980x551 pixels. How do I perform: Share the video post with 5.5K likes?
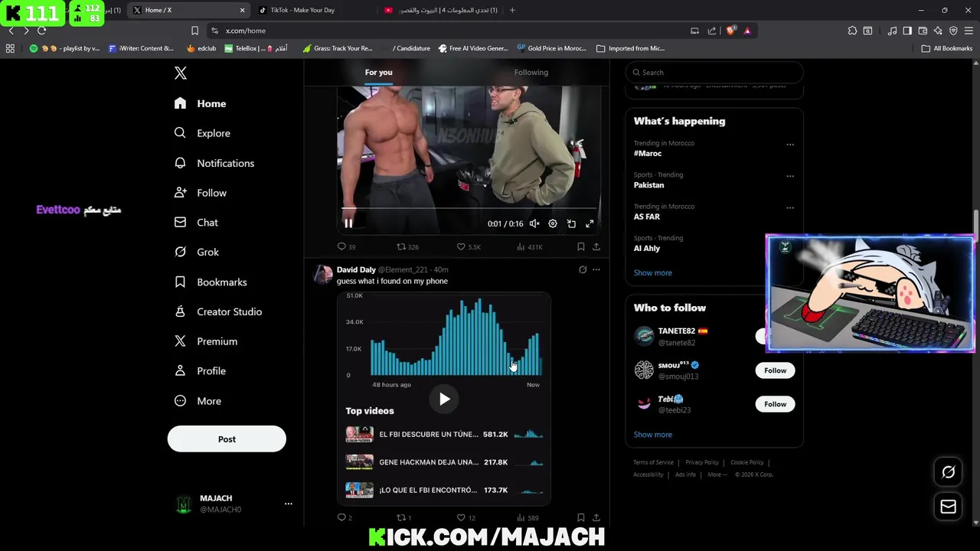596,246
